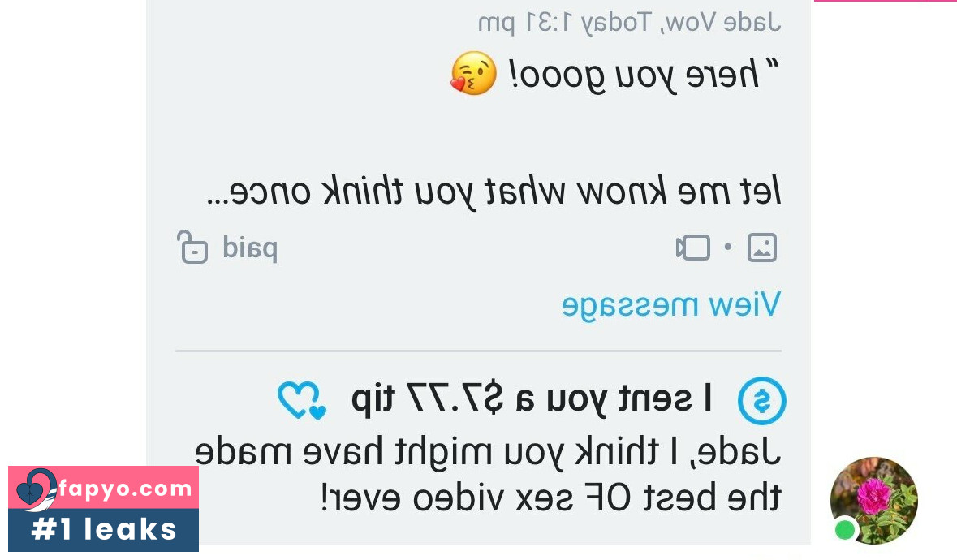Click the divider line between messages
957x560 pixels.
(x=479, y=351)
